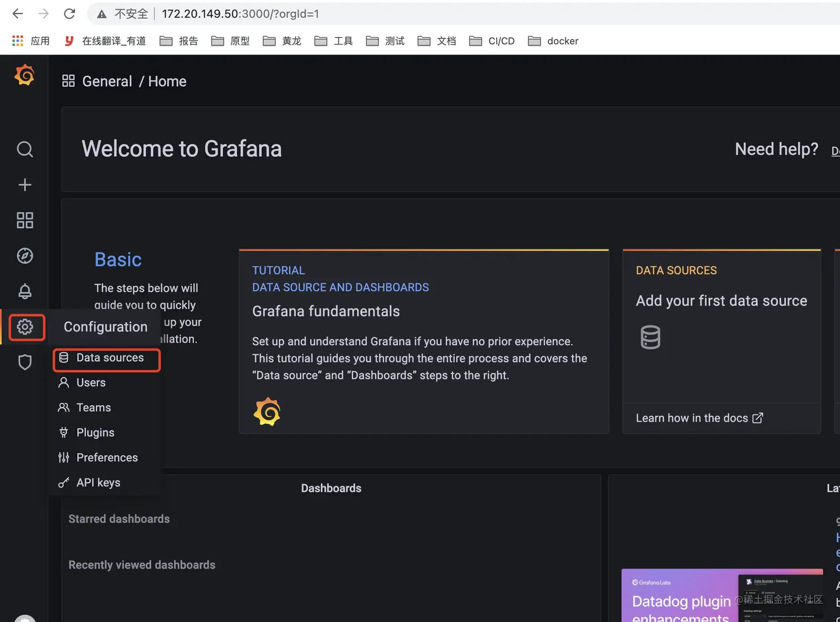
Task: Click the TUTORIAL label on the card
Action: pyautogui.click(x=278, y=270)
